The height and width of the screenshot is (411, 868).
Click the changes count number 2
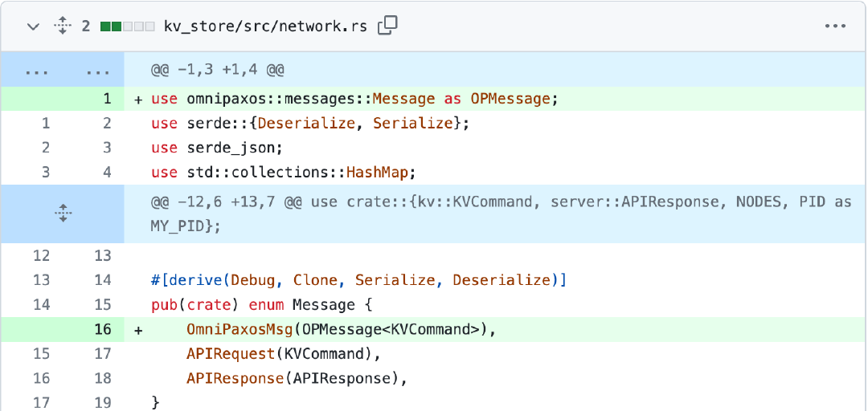pyautogui.click(x=86, y=26)
